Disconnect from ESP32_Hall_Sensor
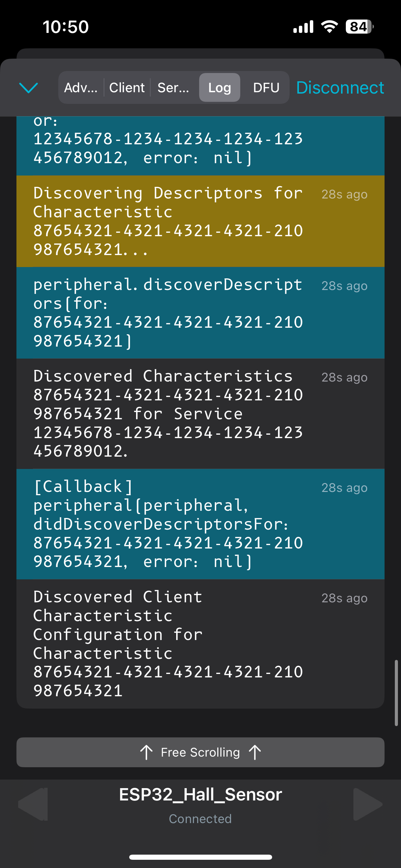 point(340,88)
